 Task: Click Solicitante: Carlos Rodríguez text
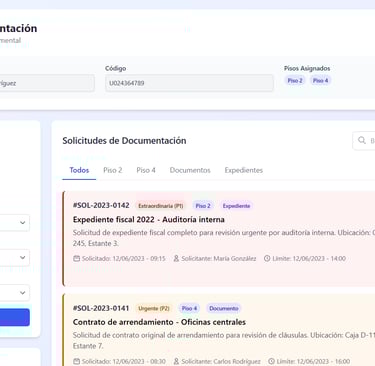(221, 361)
